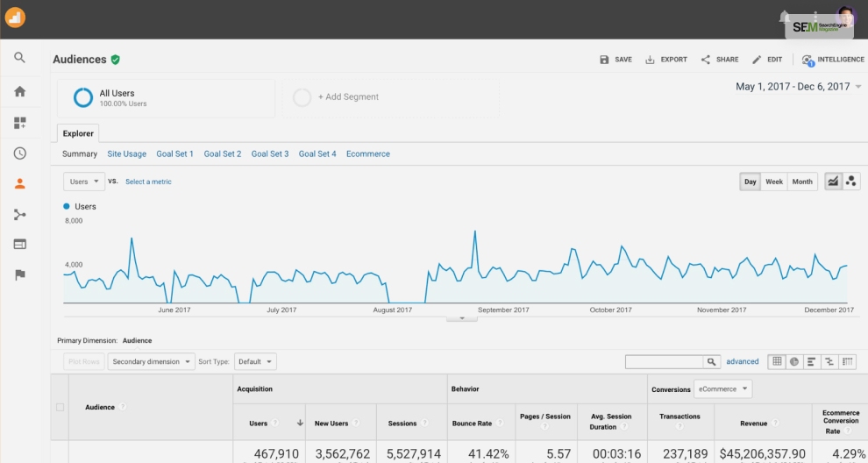Click the table search magnifier button

pyautogui.click(x=711, y=361)
